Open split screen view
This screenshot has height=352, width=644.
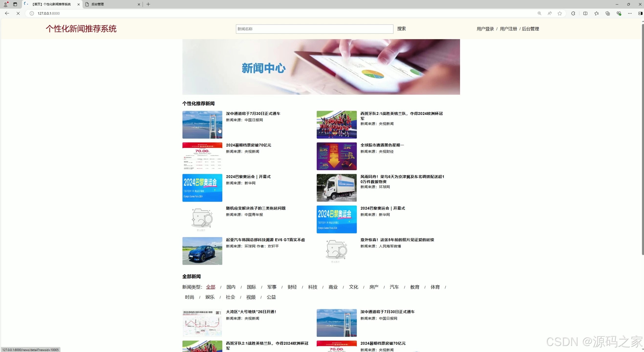pos(585,13)
